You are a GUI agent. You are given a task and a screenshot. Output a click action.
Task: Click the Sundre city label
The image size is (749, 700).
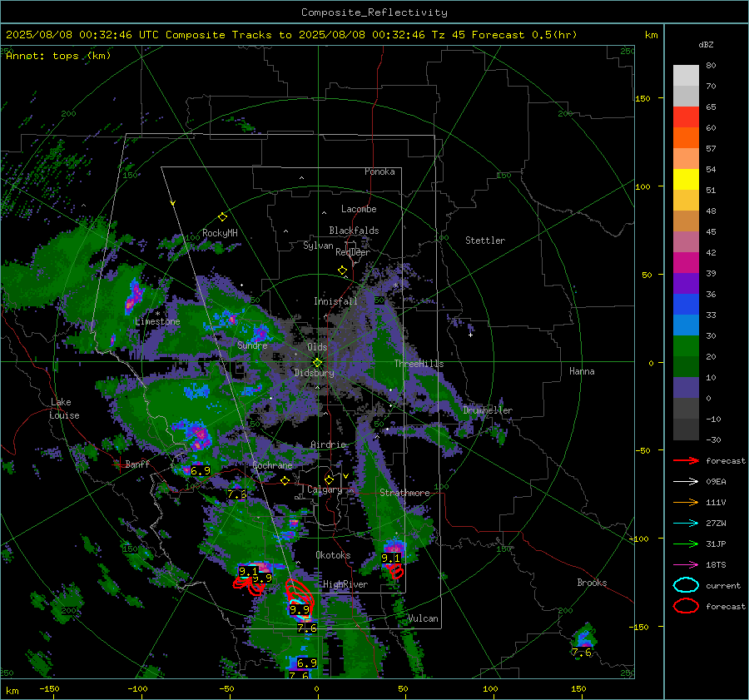click(252, 345)
